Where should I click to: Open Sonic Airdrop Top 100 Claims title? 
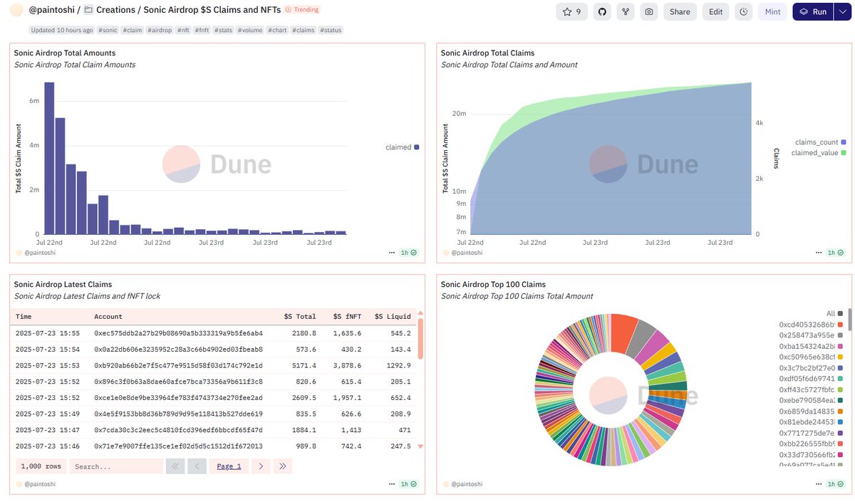(x=493, y=284)
